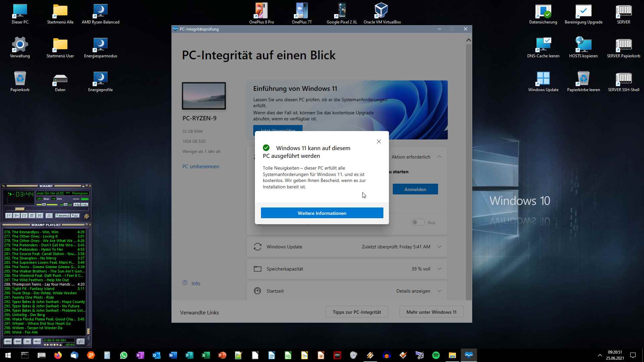Select AMD Ryzen Balanced desktop icon
This screenshot has height=362, width=644.
click(x=100, y=14)
